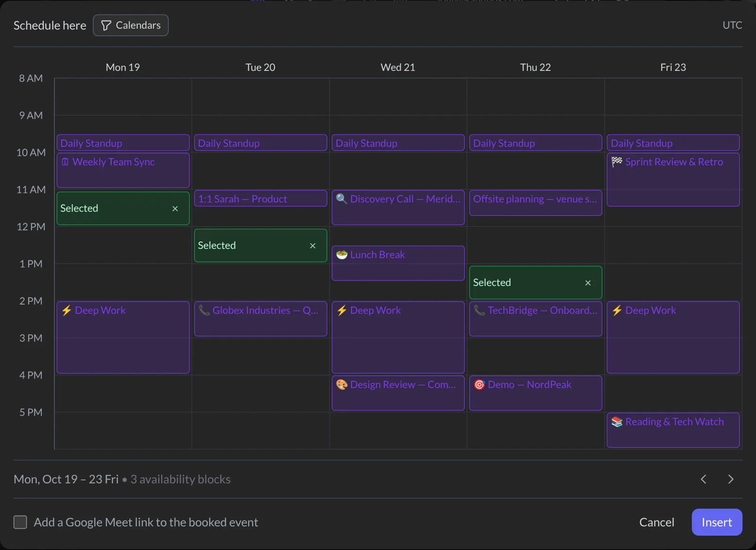Image resolution: width=756 pixels, height=550 pixels.
Task: Open the Discovery Call event on Wednesday
Action: click(x=398, y=207)
